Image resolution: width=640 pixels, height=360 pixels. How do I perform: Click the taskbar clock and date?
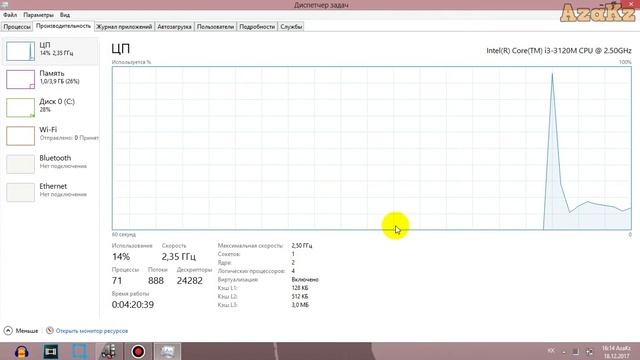point(616,352)
